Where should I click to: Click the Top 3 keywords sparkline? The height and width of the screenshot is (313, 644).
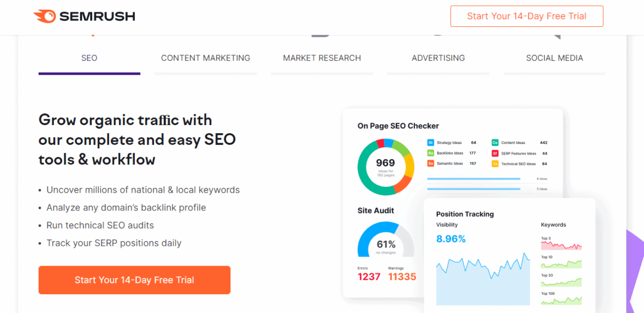(x=561, y=246)
